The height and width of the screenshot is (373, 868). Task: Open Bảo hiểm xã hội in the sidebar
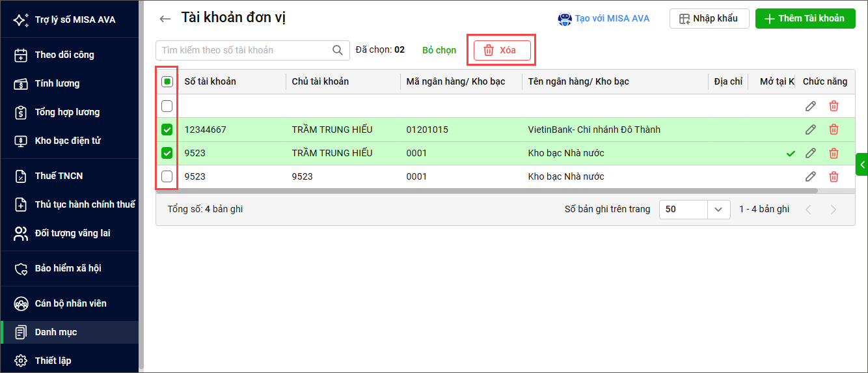click(x=68, y=268)
